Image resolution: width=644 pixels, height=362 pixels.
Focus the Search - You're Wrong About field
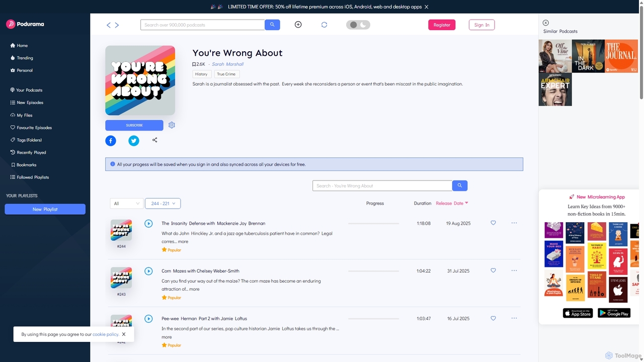click(x=382, y=186)
